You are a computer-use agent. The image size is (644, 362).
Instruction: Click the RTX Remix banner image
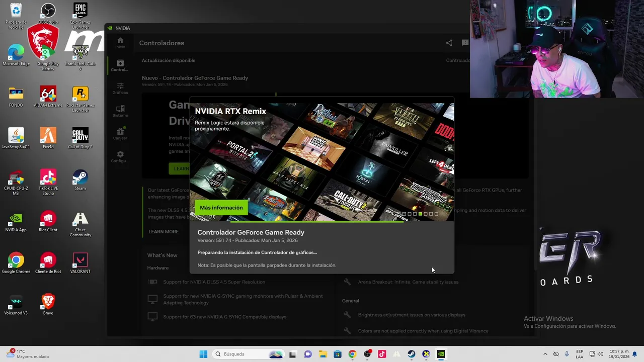pos(322,162)
